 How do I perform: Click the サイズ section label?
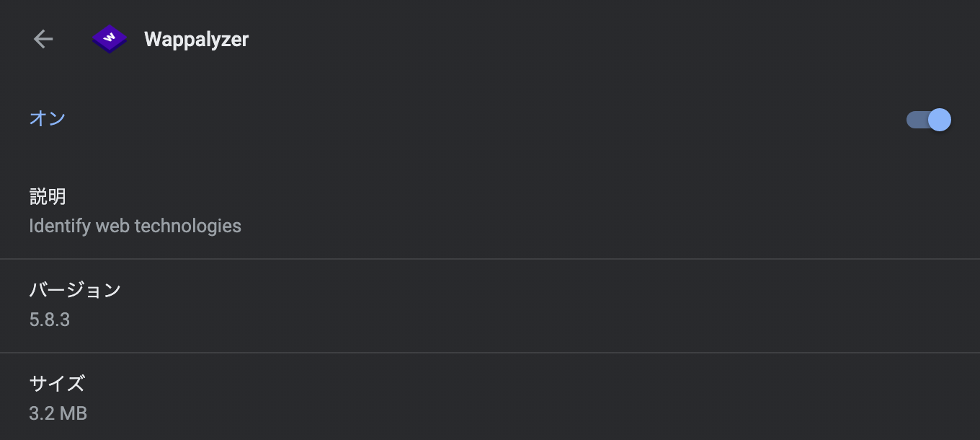56,384
